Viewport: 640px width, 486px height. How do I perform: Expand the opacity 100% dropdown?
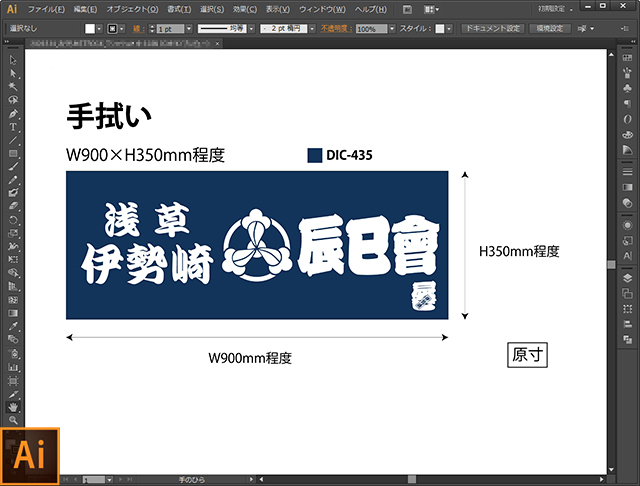point(392,29)
